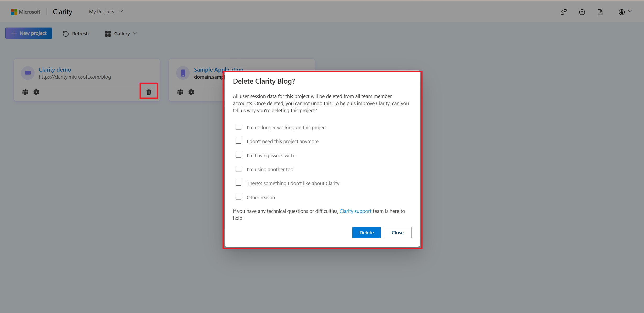Toggle 'I'm no longer working on this project'
644x313 pixels.
point(238,127)
